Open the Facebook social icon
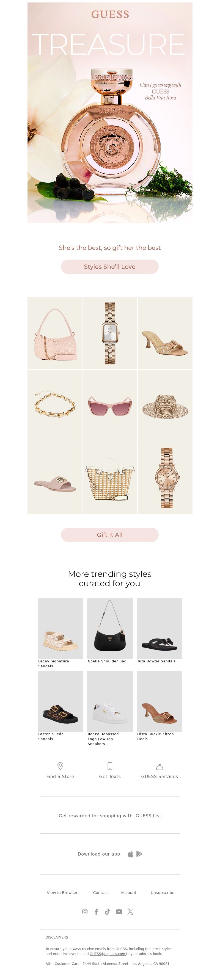This screenshot has height=980, width=220. click(96, 911)
